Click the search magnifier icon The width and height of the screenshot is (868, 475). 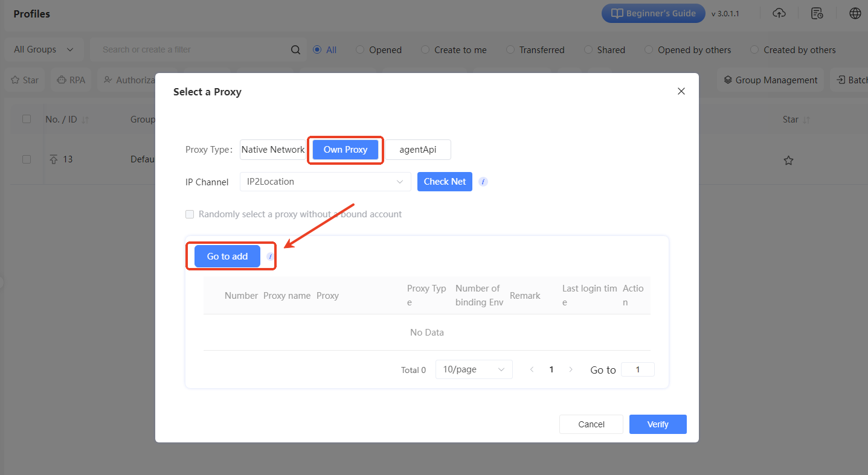(x=295, y=50)
